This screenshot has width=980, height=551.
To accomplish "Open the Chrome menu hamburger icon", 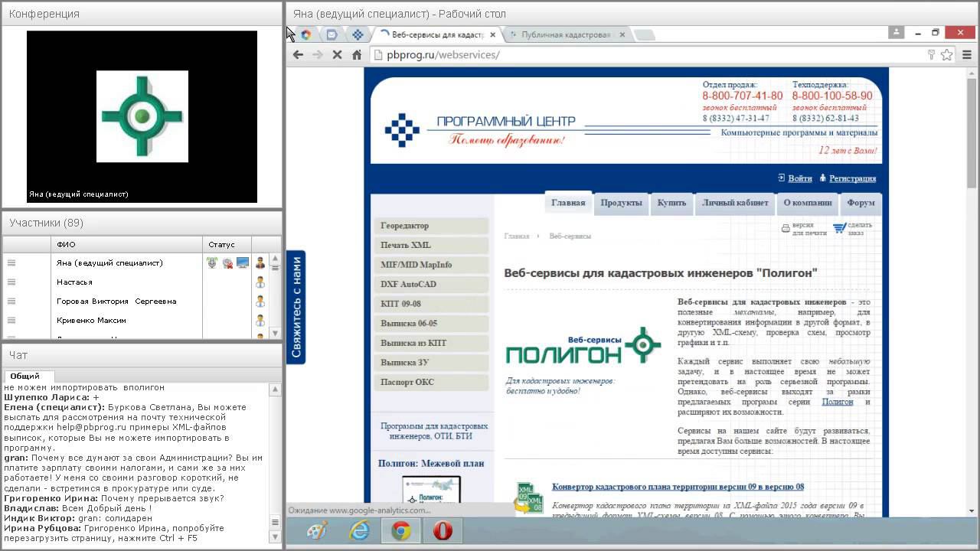I will (x=965, y=54).
